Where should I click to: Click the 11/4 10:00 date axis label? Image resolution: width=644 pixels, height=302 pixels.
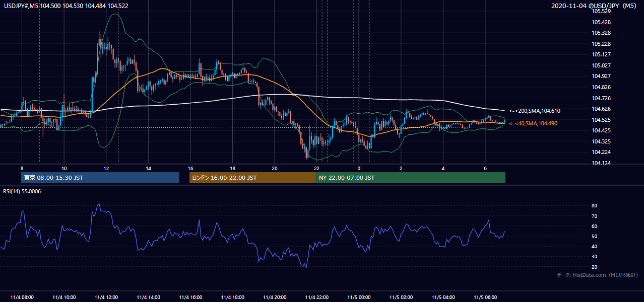pos(64,297)
